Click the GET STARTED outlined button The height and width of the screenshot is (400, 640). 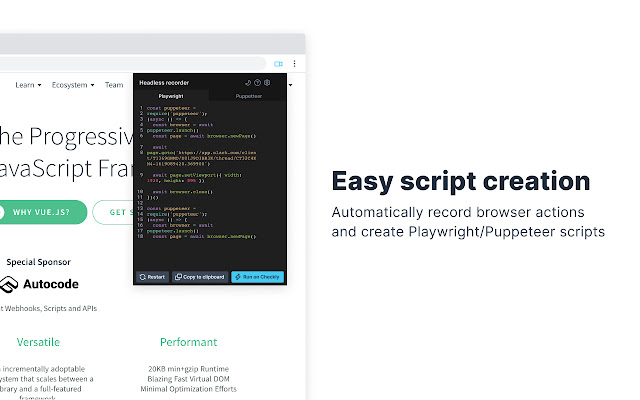(113, 212)
